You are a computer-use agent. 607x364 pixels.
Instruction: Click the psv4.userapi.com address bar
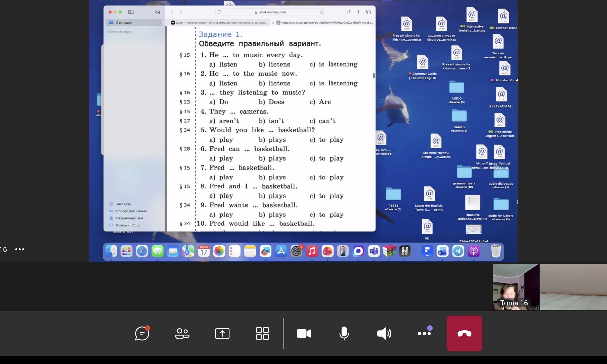[270, 12]
